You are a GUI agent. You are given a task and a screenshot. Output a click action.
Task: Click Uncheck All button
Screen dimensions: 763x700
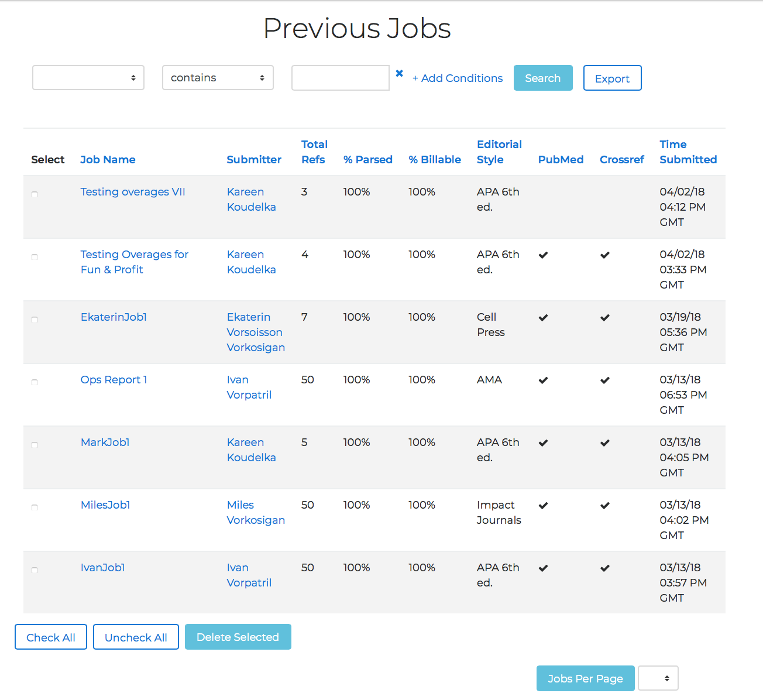click(x=136, y=637)
